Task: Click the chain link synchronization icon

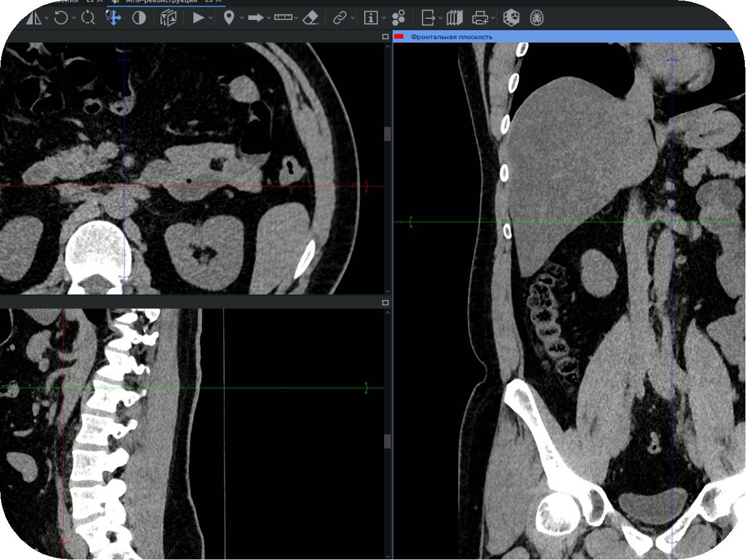Action: 339,18
